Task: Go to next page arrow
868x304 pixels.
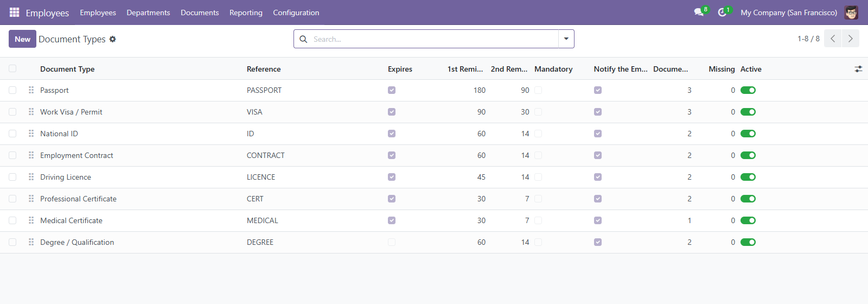Action: click(850, 39)
